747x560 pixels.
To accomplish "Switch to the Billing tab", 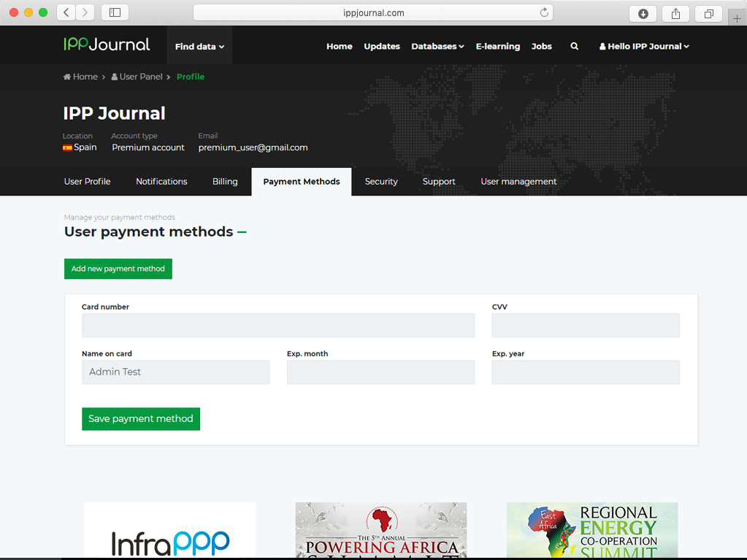I will coord(225,182).
